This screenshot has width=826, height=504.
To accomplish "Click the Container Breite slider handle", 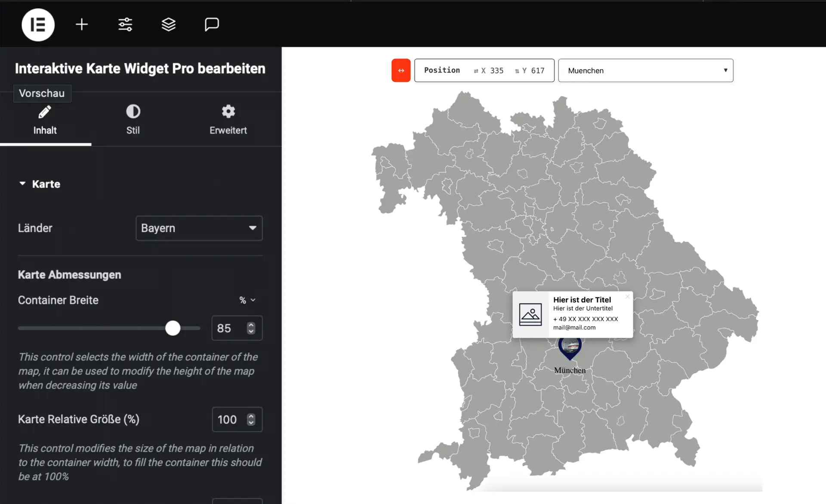I will pos(173,328).
